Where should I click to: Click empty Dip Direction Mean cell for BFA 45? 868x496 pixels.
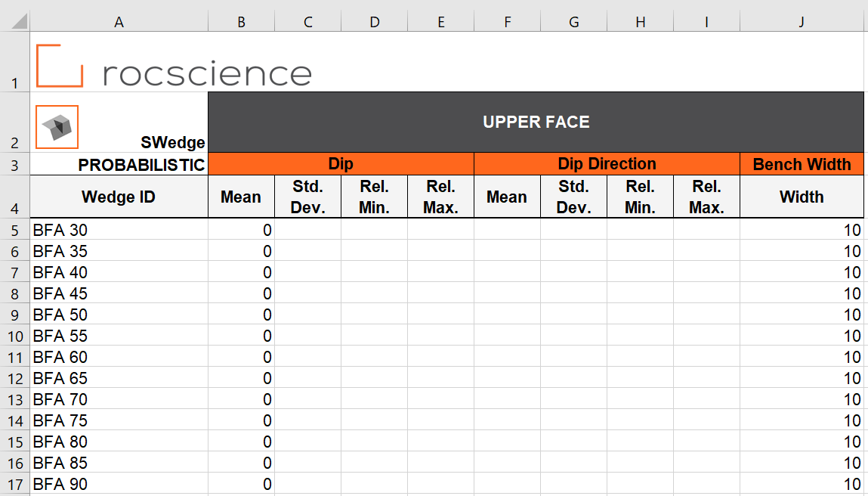[x=507, y=293]
